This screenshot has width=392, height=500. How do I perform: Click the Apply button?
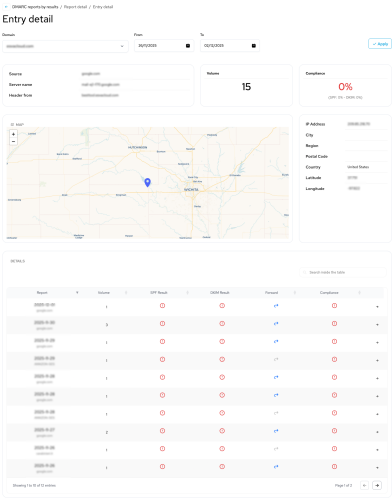click(380, 44)
